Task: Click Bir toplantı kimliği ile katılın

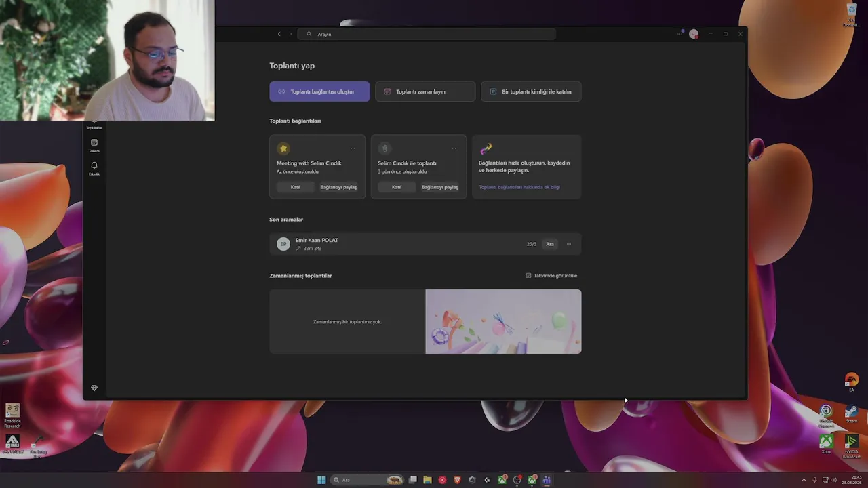Action: coord(531,91)
